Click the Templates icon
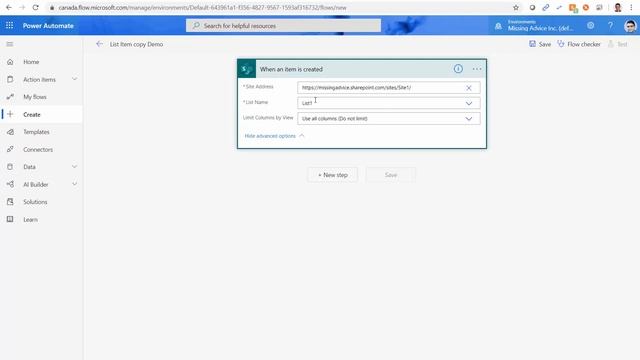The image size is (640, 360). click(10, 132)
